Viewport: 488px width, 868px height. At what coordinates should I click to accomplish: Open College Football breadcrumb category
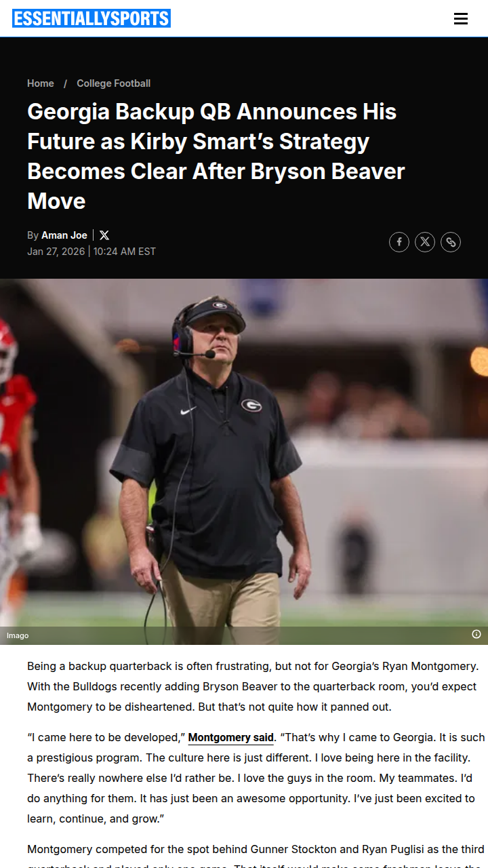[x=114, y=83]
